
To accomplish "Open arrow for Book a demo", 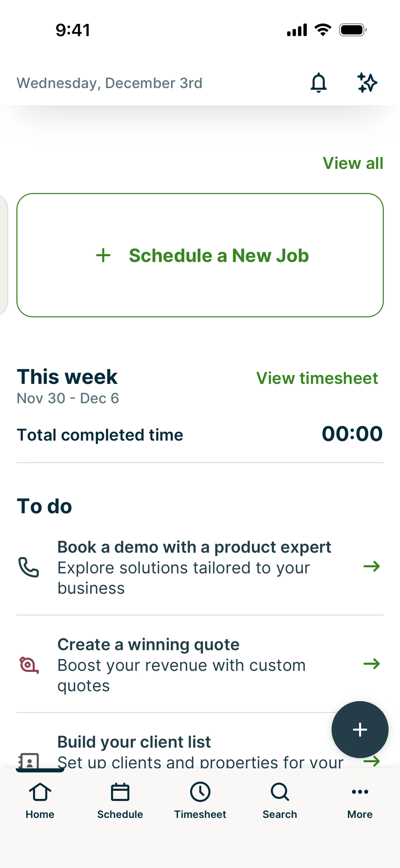I will 371,566.
